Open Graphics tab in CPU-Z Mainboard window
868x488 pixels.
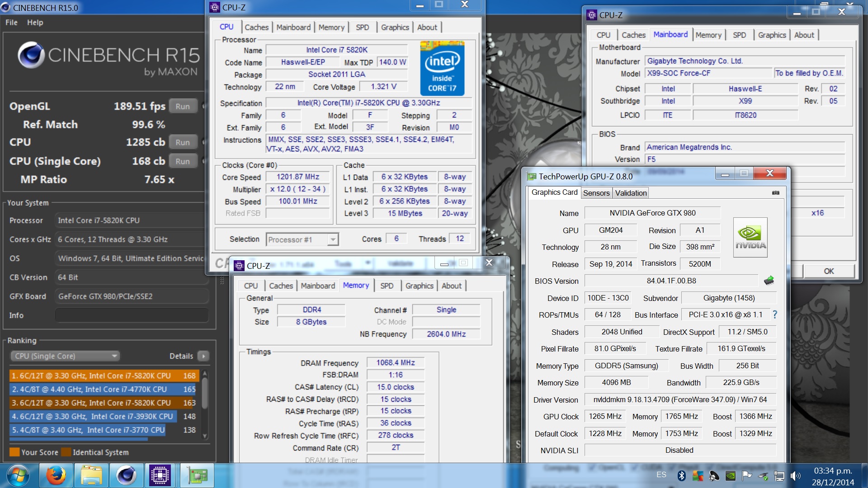coord(772,35)
